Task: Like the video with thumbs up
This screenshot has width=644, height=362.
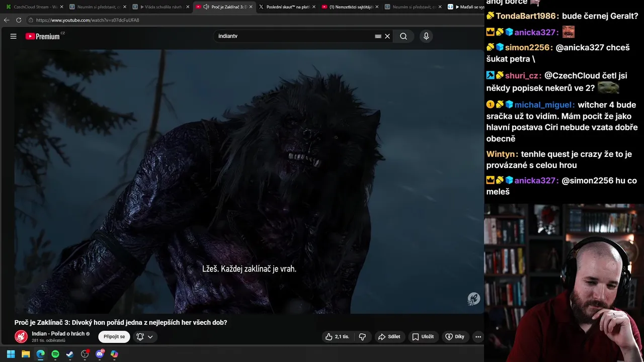Action: pyautogui.click(x=338, y=337)
